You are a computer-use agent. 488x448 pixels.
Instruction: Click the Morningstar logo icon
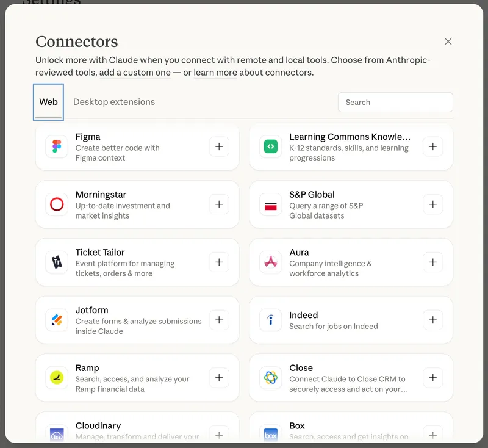56,204
